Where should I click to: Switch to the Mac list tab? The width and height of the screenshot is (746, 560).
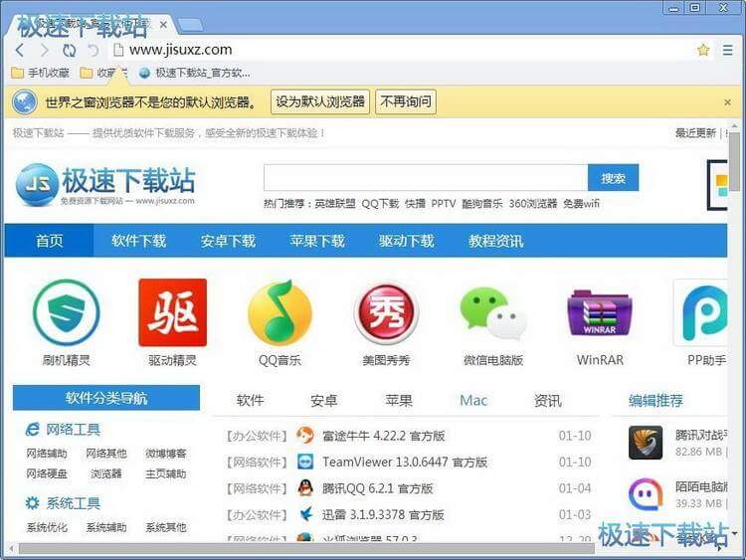pos(473,400)
